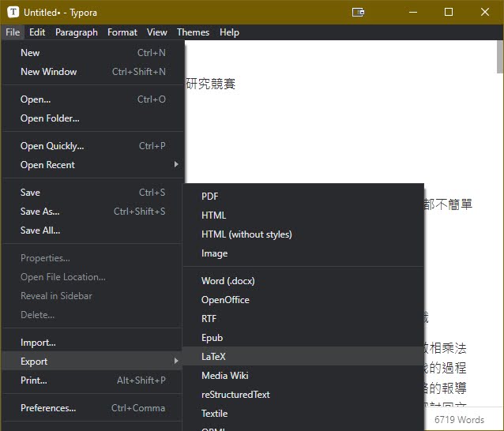Viewport: 504px width, 431px height.
Task: Export as HTML (without styles)
Action: [x=303, y=234]
